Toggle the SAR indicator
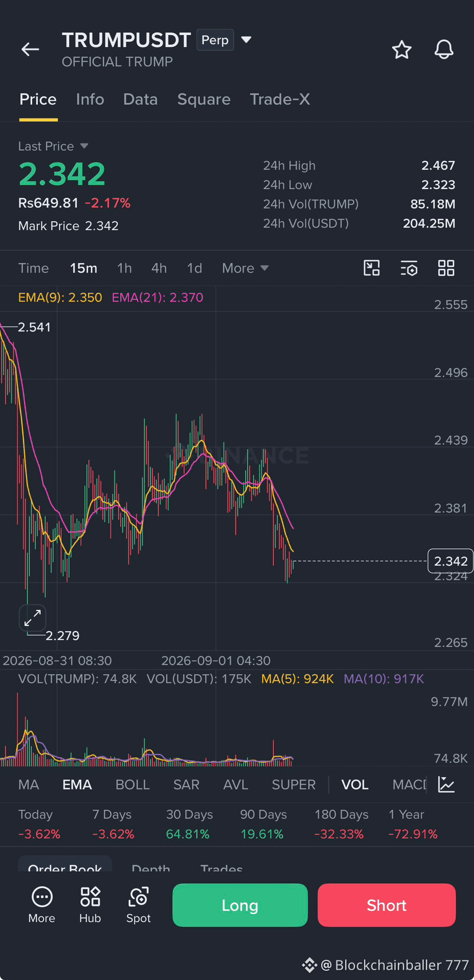This screenshot has height=980, width=474. click(187, 785)
